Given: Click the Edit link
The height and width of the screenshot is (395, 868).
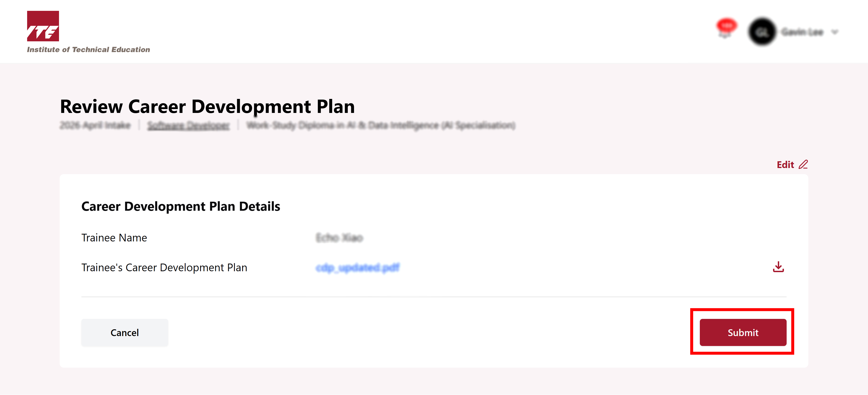Looking at the screenshot, I should 785,165.
